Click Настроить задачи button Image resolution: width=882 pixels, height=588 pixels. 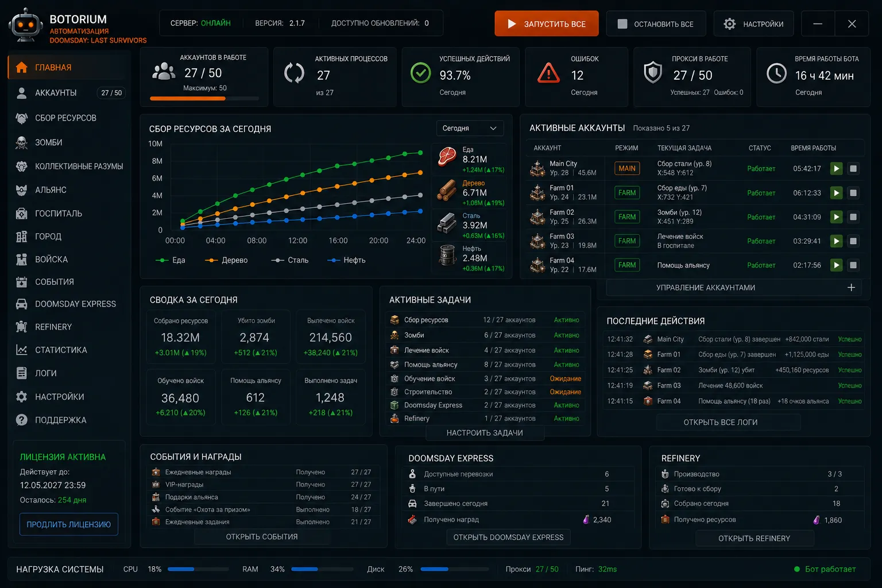click(x=485, y=433)
